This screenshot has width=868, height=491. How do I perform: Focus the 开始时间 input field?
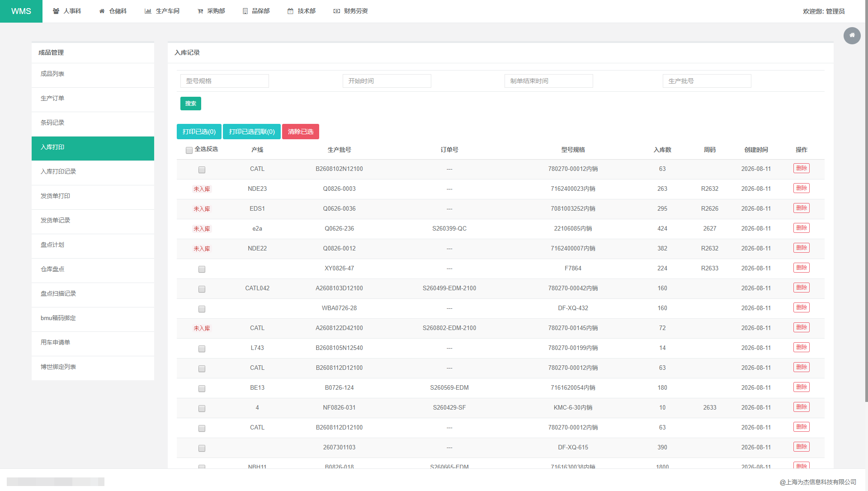pyautogui.click(x=387, y=81)
